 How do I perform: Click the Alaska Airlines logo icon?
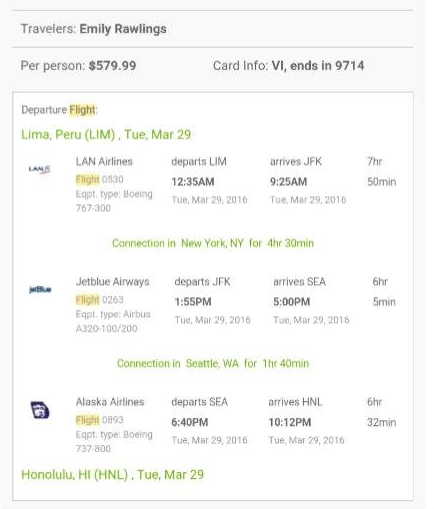pos(40,410)
